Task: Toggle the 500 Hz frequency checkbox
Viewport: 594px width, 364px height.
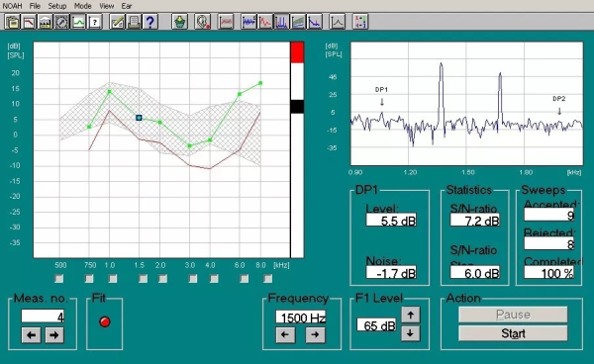Action: coord(59,279)
